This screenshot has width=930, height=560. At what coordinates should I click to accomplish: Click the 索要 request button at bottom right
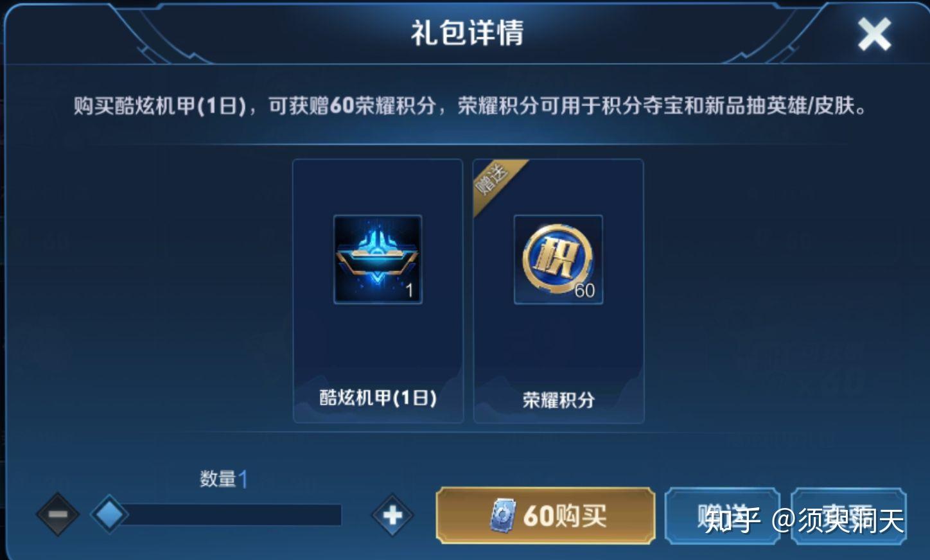(x=848, y=516)
